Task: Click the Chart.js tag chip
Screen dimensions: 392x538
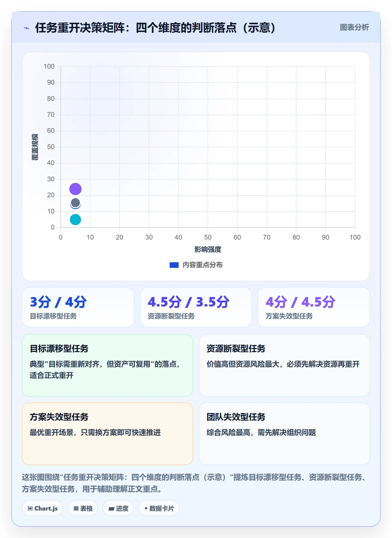Action: tap(43, 508)
